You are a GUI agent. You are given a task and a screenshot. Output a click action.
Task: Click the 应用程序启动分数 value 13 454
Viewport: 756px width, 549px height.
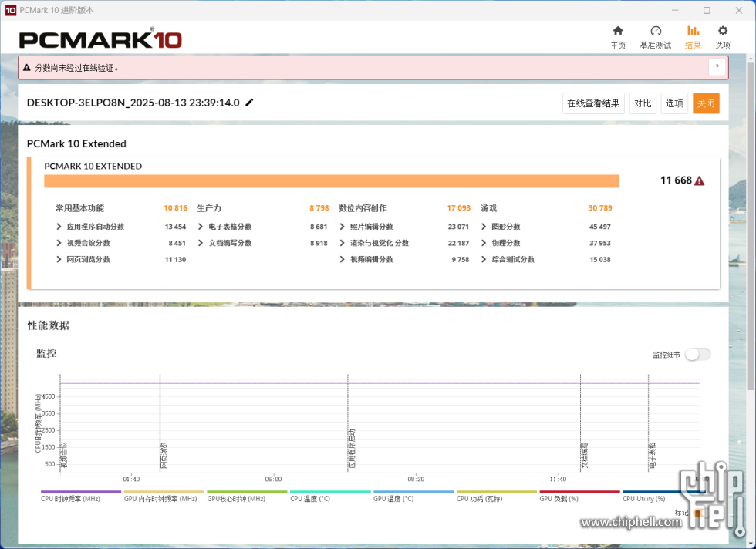coord(175,227)
